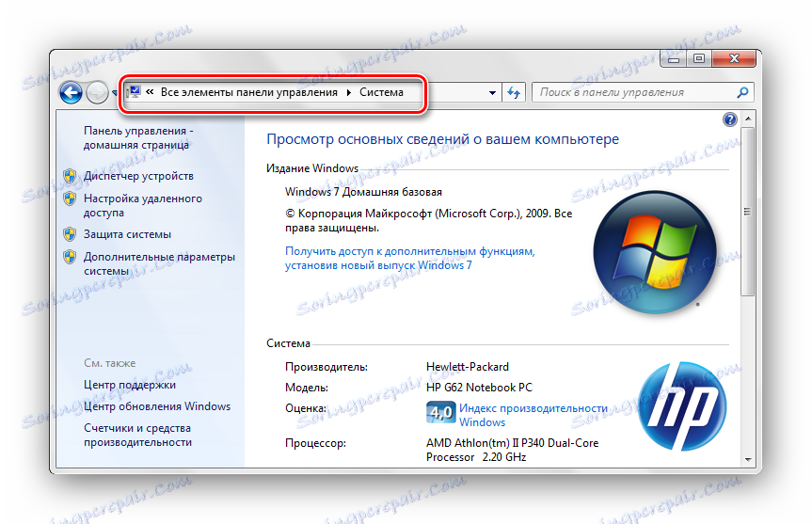Click link to get additional Windows 7 features
This screenshot has height=524, width=812.
409,258
